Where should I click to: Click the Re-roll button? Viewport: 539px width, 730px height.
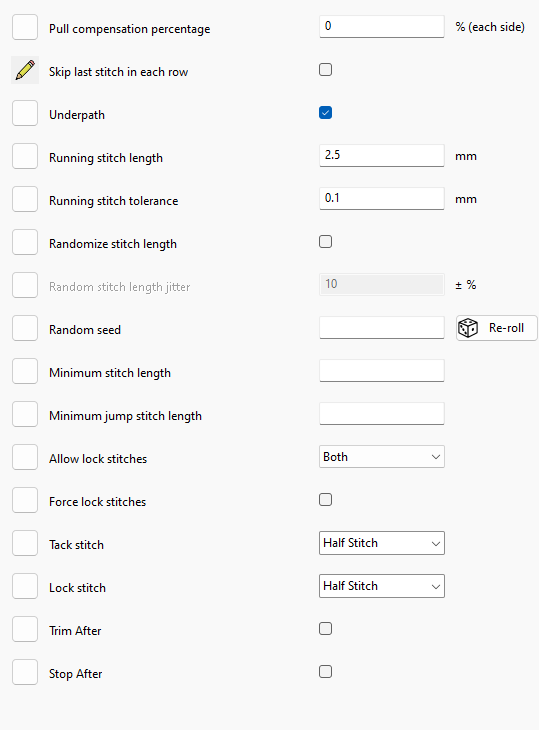tap(497, 328)
